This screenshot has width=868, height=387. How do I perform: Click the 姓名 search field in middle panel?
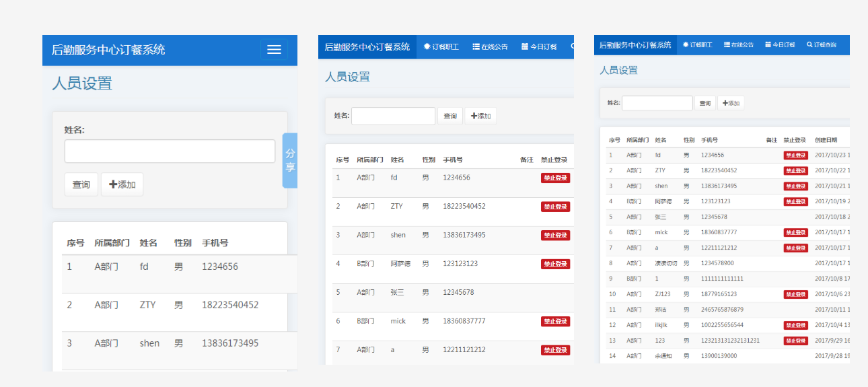[x=393, y=116]
